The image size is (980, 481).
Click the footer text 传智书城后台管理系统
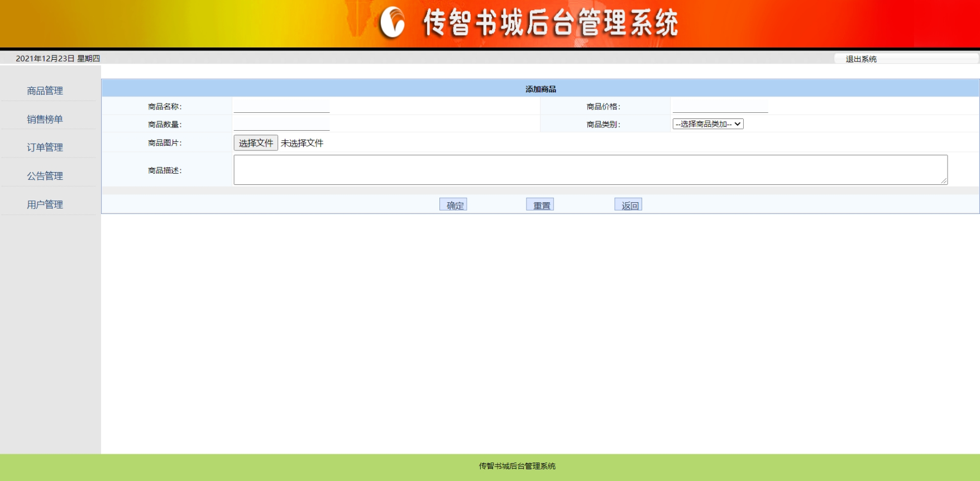point(517,466)
